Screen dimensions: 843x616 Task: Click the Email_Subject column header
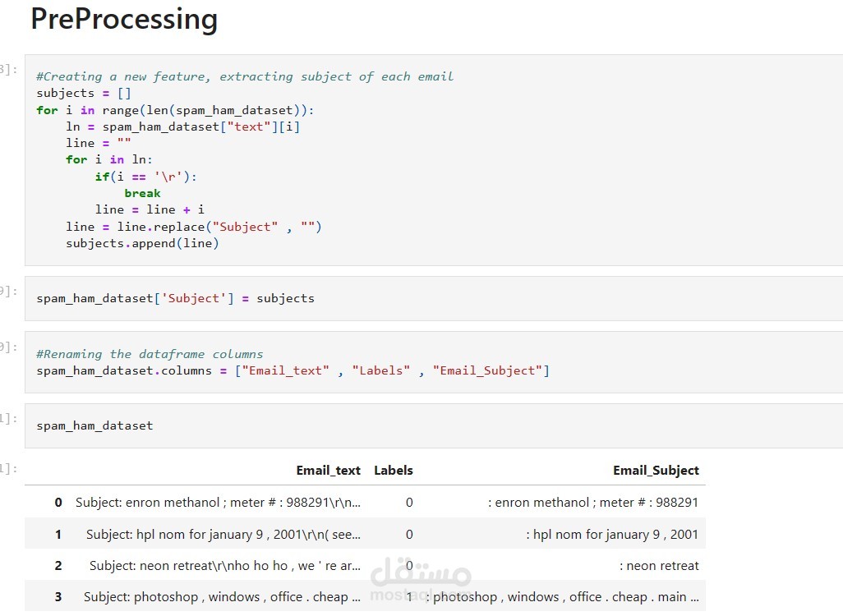(656, 471)
